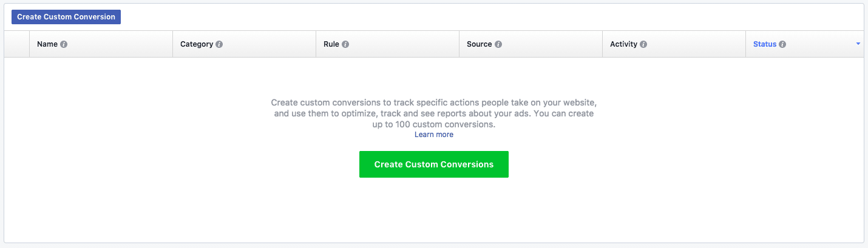This screenshot has height=248, width=868.
Task: Click the custom conversions description paragraph
Action: tap(434, 113)
